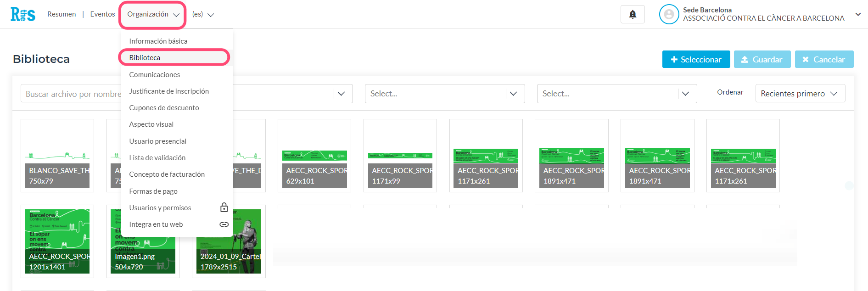Viewport: 868px width, 291px height.
Task: Open Usuario presencial menu entry
Action: tap(177, 141)
